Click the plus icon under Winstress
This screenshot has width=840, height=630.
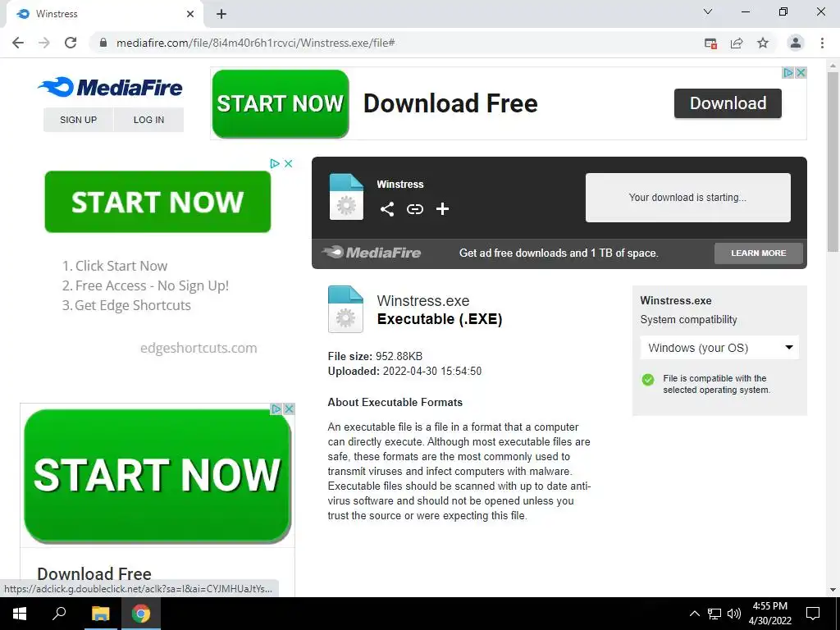[x=442, y=209]
